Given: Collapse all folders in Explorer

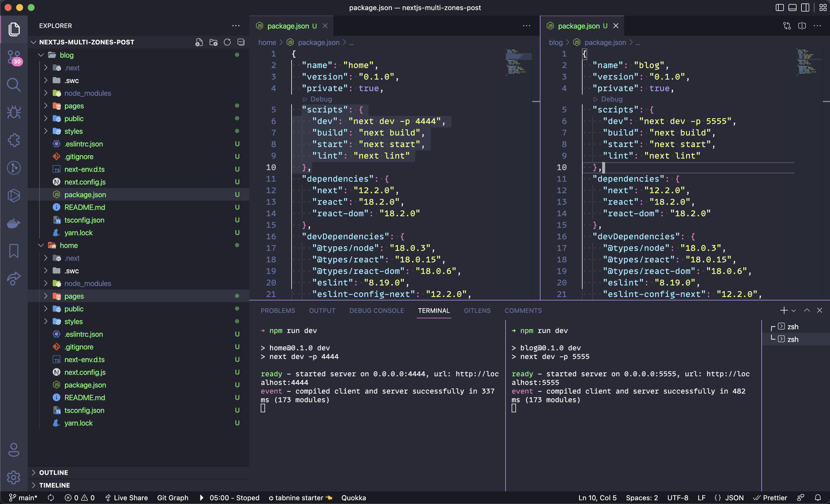Looking at the screenshot, I should click(x=241, y=42).
